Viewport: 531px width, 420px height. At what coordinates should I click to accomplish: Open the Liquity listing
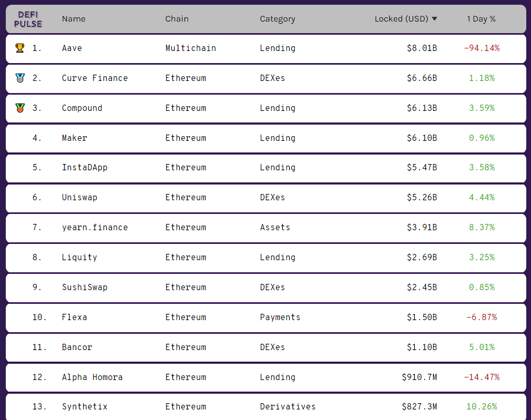[x=266, y=258]
